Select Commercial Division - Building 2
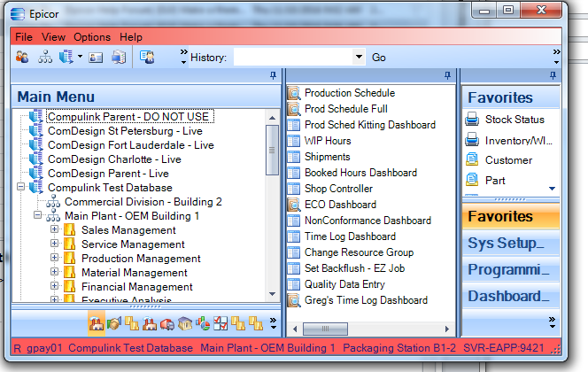This screenshot has width=588, height=372. (x=143, y=202)
